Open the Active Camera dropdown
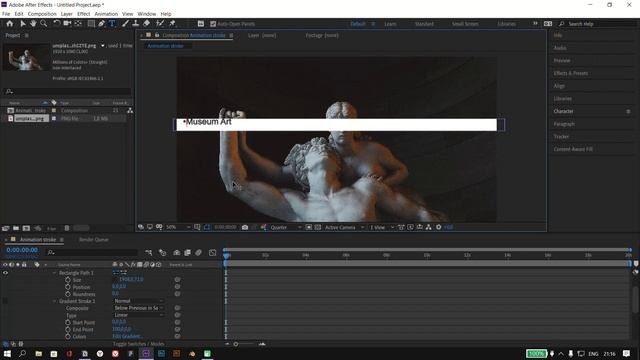640x360 pixels. tap(344, 227)
